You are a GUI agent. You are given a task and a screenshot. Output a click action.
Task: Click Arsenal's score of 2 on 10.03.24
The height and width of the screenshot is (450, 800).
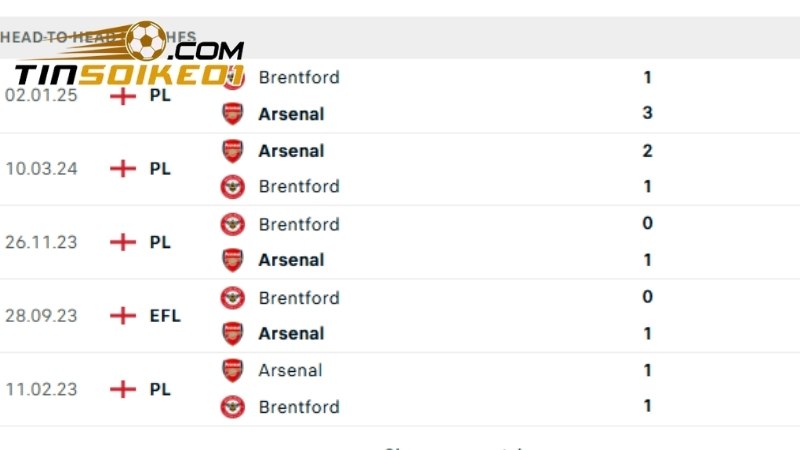pyautogui.click(x=648, y=151)
